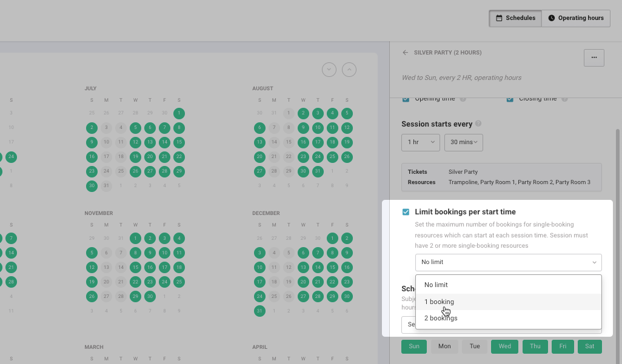Toggle the Mon day button

(x=444, y=346)
